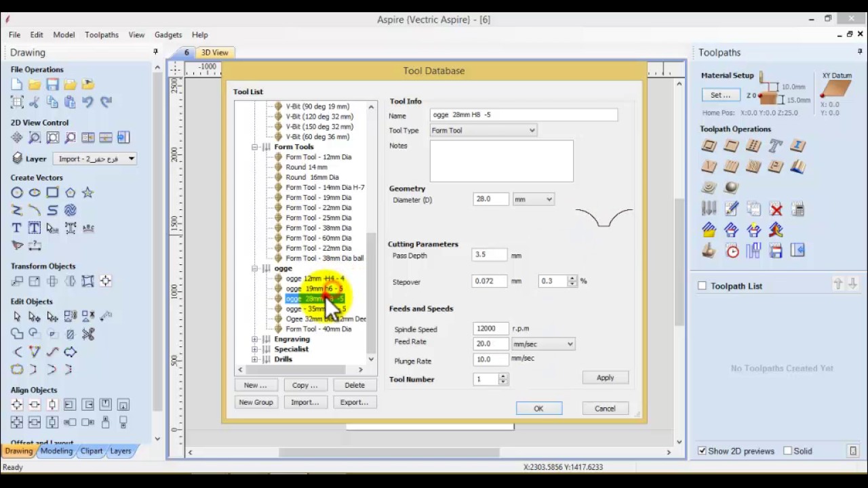Switch to the 3D View tab
This screenshot has width=868, height=488.
[x=214, y=52]
